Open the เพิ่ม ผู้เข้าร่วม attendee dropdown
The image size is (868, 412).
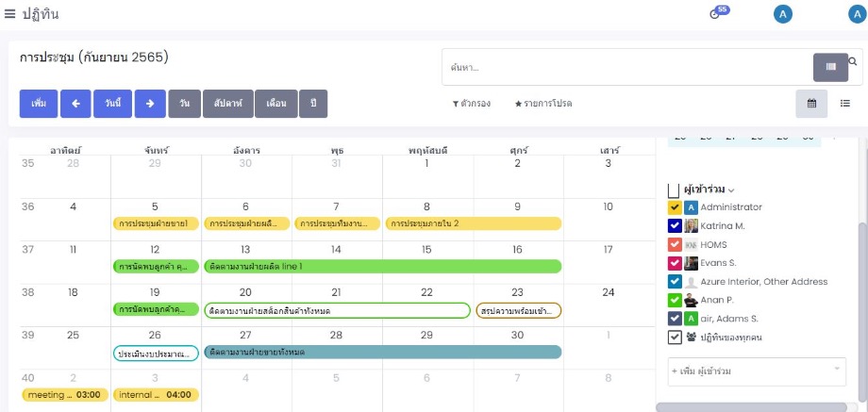pyautogui.click(x=757, y=371)
